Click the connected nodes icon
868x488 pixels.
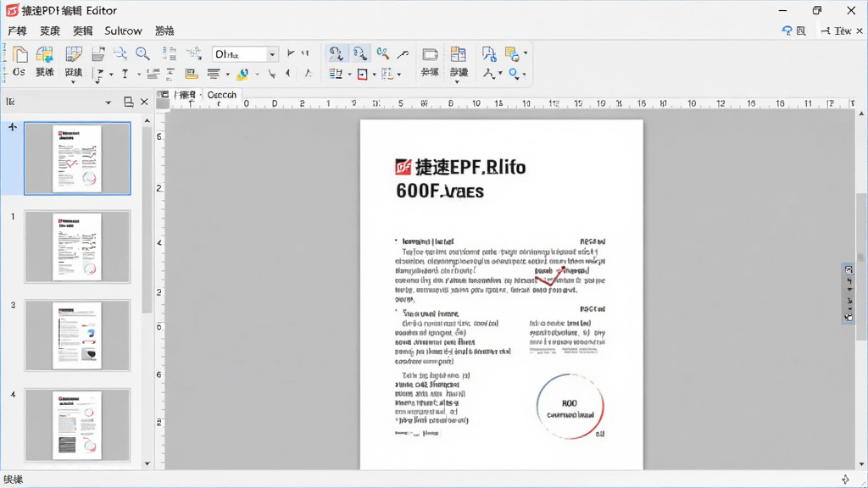tap(194, 53)
